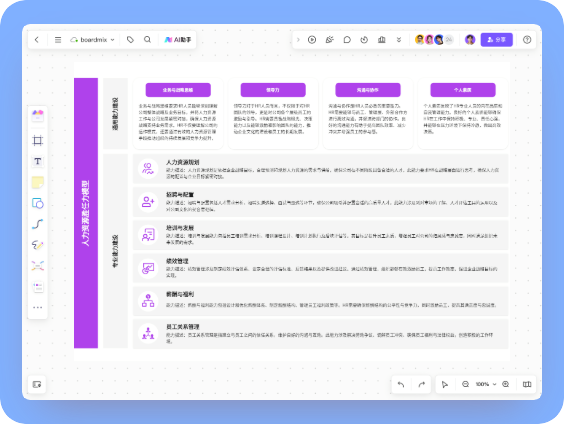
Task: Undo the last action
Action: point(401,384)
